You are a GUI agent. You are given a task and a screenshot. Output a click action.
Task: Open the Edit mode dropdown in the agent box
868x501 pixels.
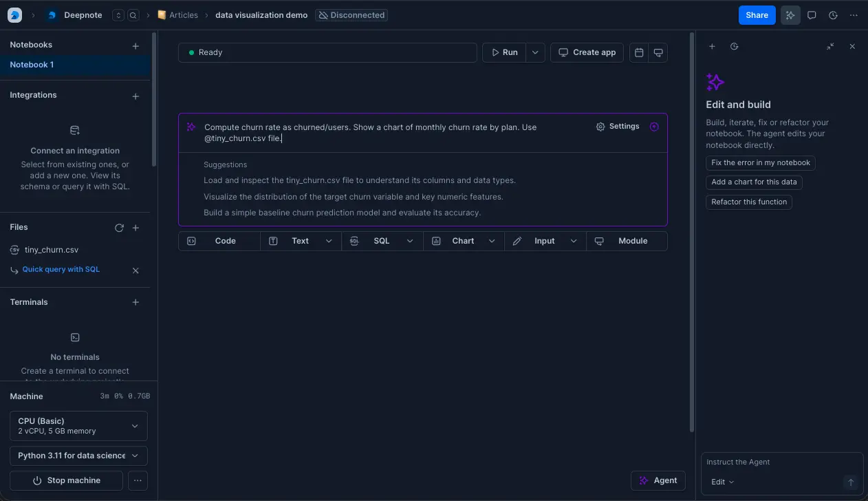coord(721,482)
